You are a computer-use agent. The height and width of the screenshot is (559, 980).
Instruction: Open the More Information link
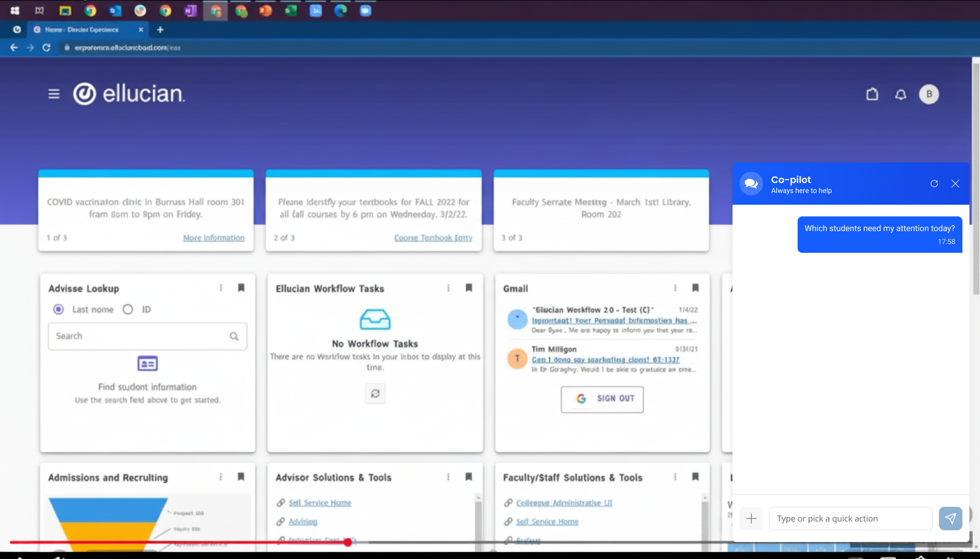click(214, 238)
